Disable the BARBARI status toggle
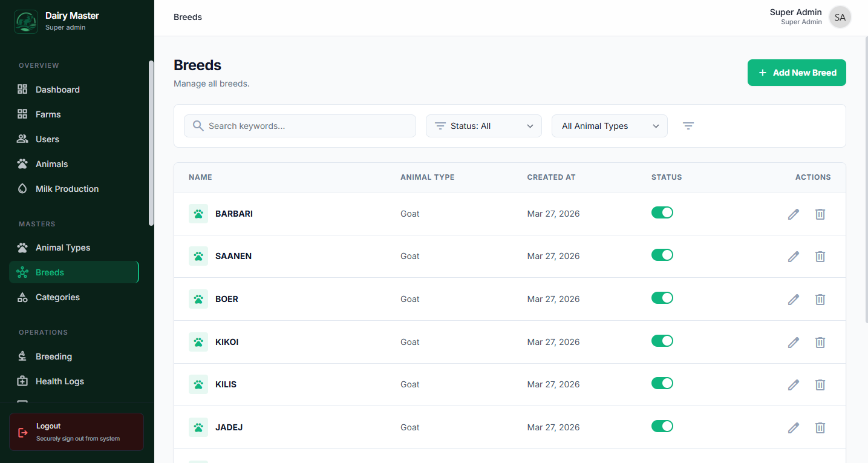The width and height of the screenshot is (868, 463). [x=662, y=212]
